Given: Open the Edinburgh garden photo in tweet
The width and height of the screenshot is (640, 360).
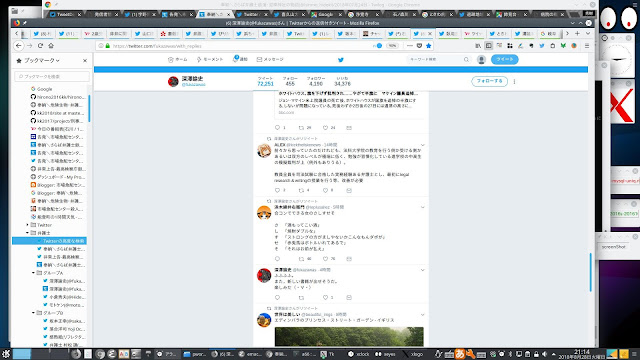Looking at the screenshot, I should tap(349, 337).
